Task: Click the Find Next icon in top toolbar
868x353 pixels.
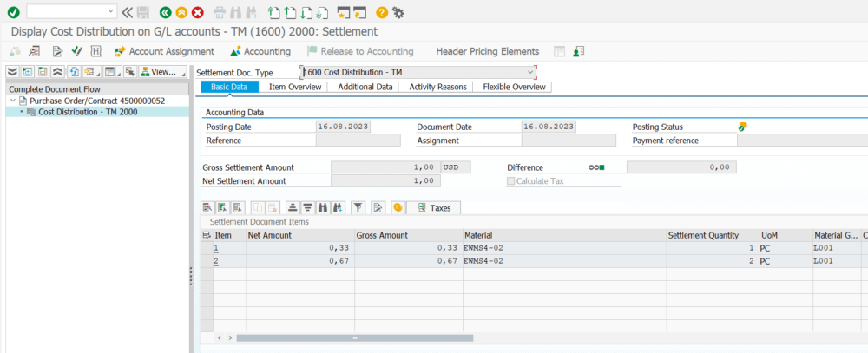Action: coord(252,11)
